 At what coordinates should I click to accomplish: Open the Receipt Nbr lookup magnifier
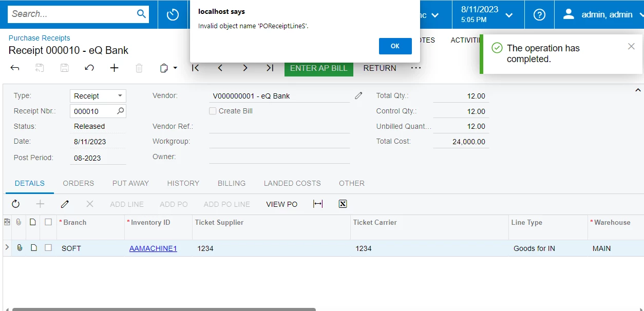[x=120, y=111]
